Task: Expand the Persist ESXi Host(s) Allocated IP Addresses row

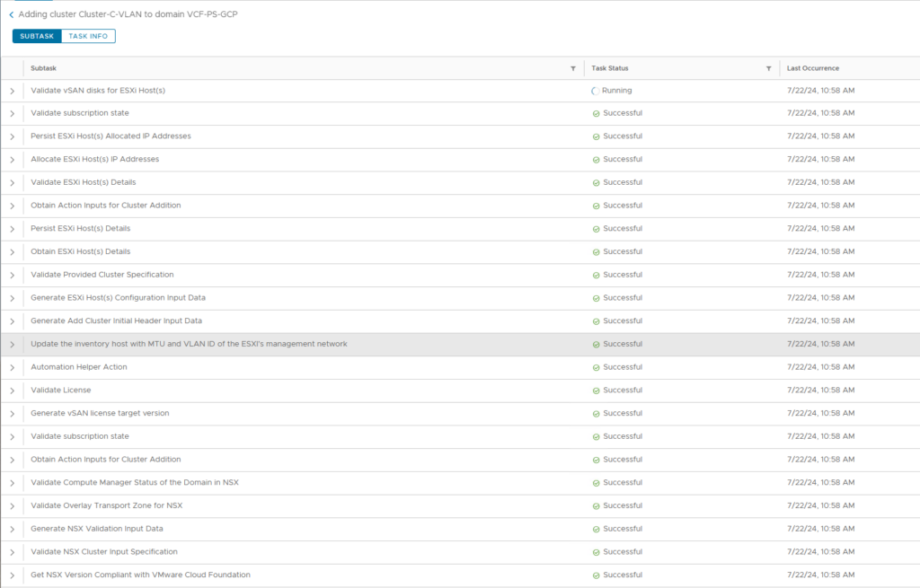Action: coord(13,136)
